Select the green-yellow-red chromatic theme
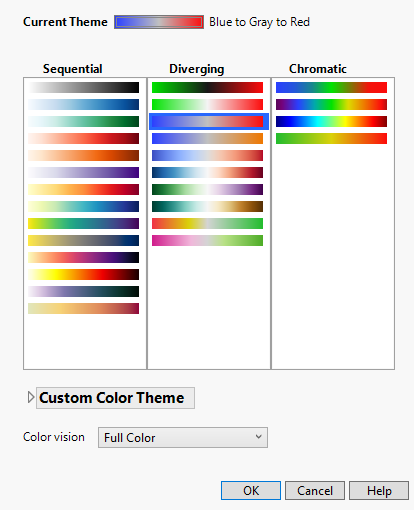This screenshot has width=414, height=510. click(331, 138)
